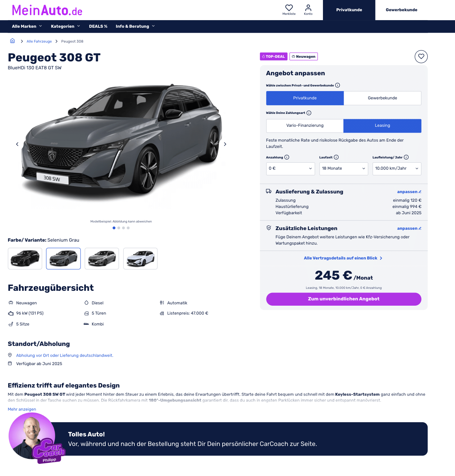Open the Alle Marken menu
This screenshot has width=455, height=476.
point(27,26)
